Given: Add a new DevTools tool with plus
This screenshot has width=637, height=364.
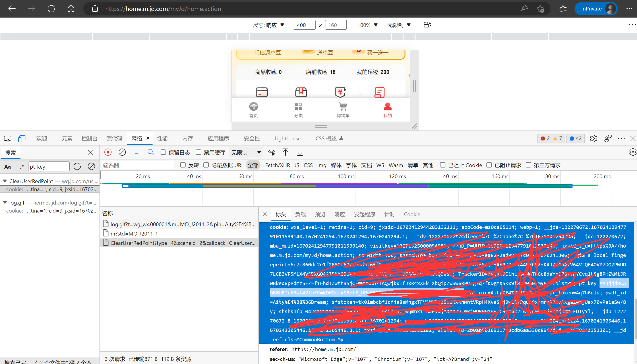Looking at the screenshot, I should tap(359, 138).
